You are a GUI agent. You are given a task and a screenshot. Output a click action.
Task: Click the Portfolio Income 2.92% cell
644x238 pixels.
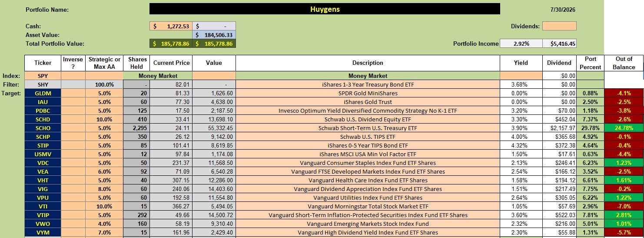pyautogui.click(x=521, y=44)
